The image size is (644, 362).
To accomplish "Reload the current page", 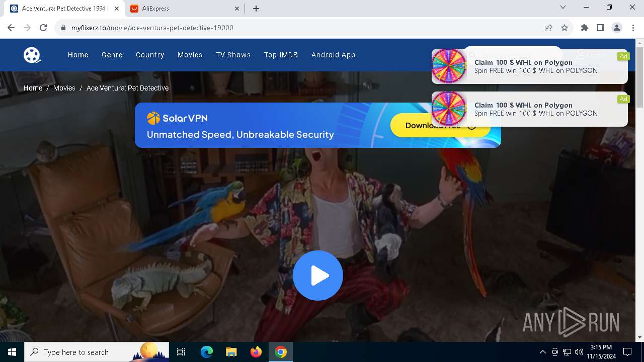I will 43,28.
